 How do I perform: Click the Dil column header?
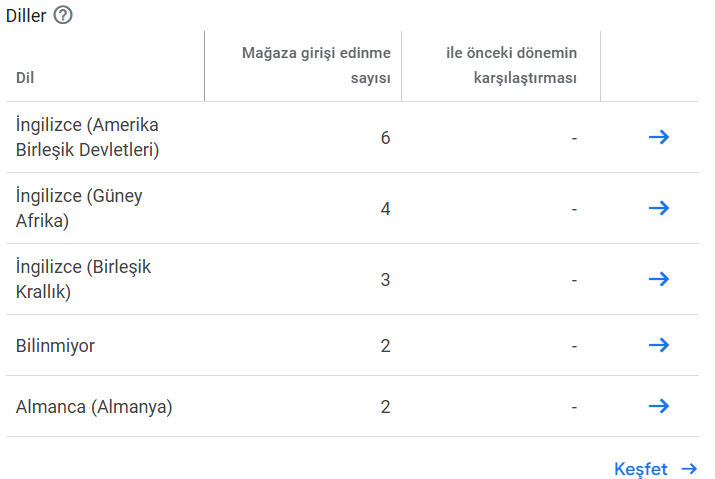(25, 78)
